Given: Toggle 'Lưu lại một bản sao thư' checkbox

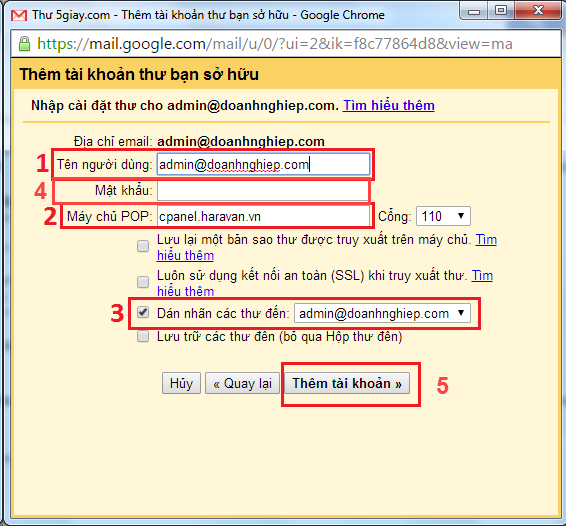Looking at the screenshot, I should (x=143, y=246).
